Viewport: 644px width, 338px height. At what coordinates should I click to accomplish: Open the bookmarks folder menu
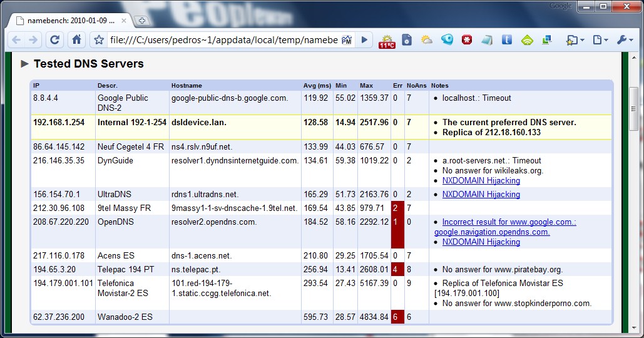[x=575, y=40]
